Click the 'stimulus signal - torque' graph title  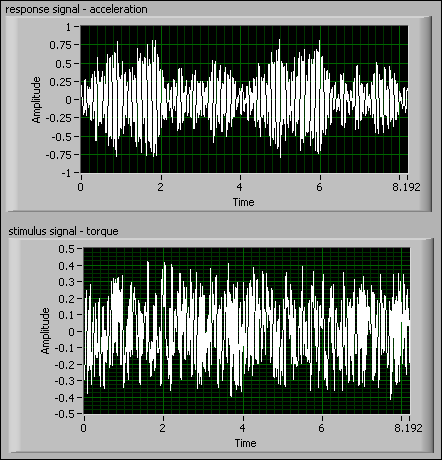click(x=63, y=231)
